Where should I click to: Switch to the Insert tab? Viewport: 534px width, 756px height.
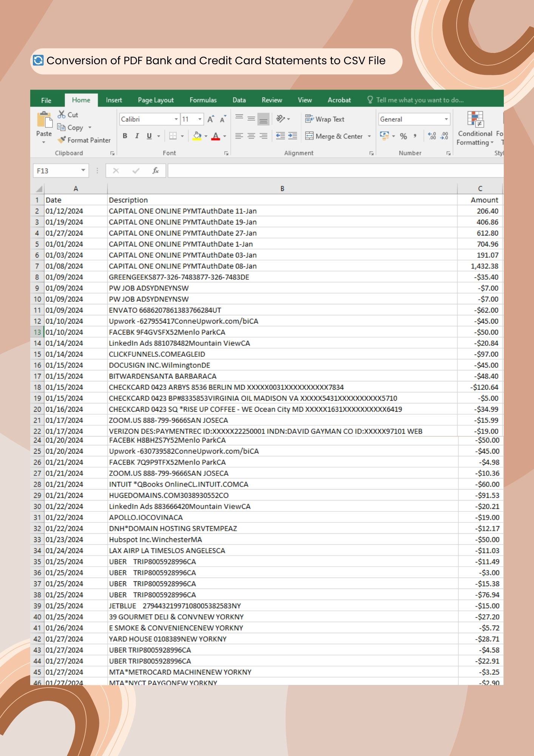114,100
